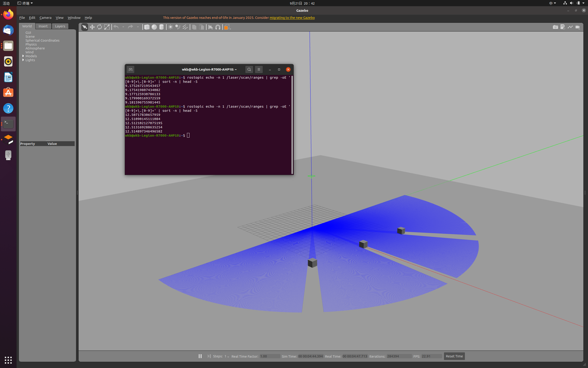The height and width of the screenshot is (368, 588).
Task: Select the scale mode tool
Action: pyautogui.click(x=107, y=27)
